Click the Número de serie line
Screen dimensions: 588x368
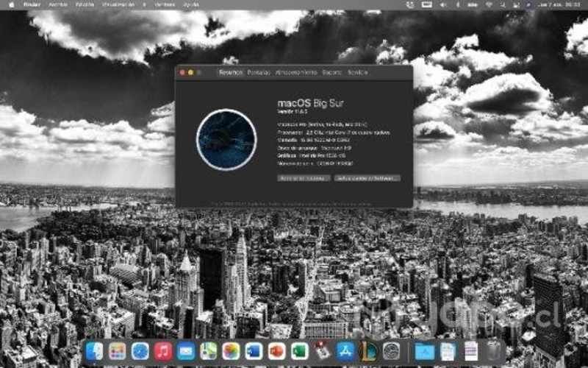click(x=315, y=163)
